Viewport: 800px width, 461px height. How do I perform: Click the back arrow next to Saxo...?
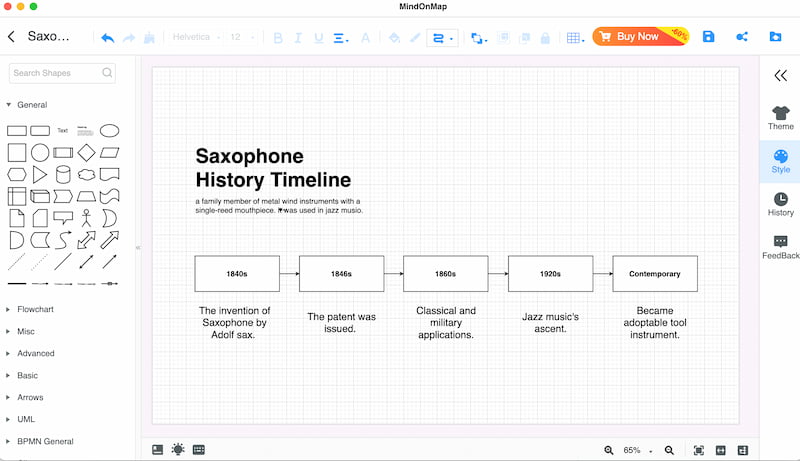click(x=11, y=37)
